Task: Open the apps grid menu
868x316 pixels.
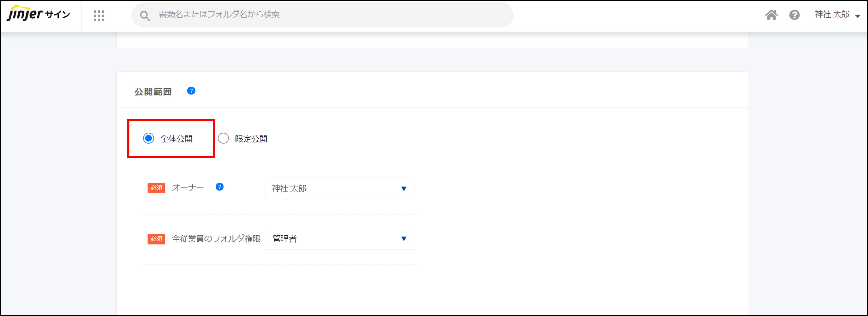Action: pos(99,16)
